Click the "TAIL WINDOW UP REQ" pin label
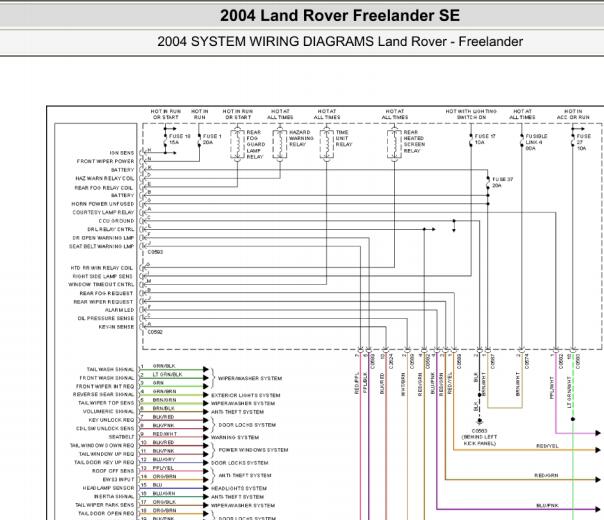 107,454
